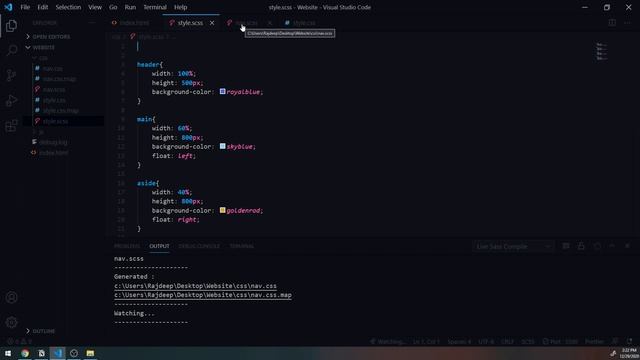Open the Run and Debug view

click(x=11, y=100)
